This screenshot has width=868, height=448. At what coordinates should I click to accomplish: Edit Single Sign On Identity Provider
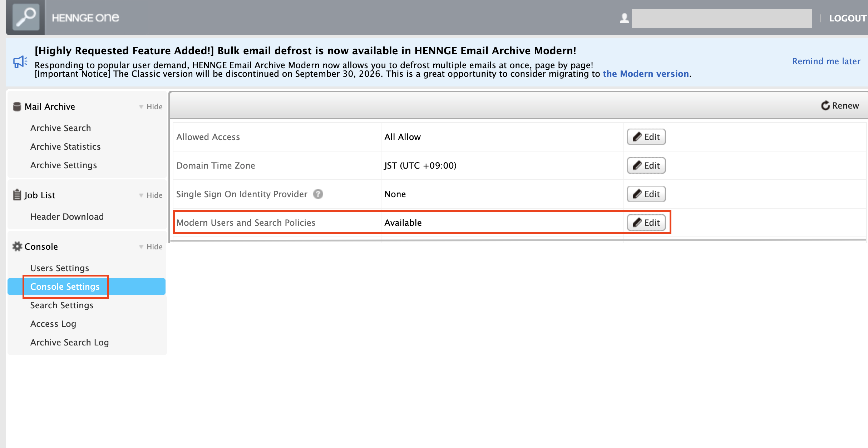(x=646, y=194)
